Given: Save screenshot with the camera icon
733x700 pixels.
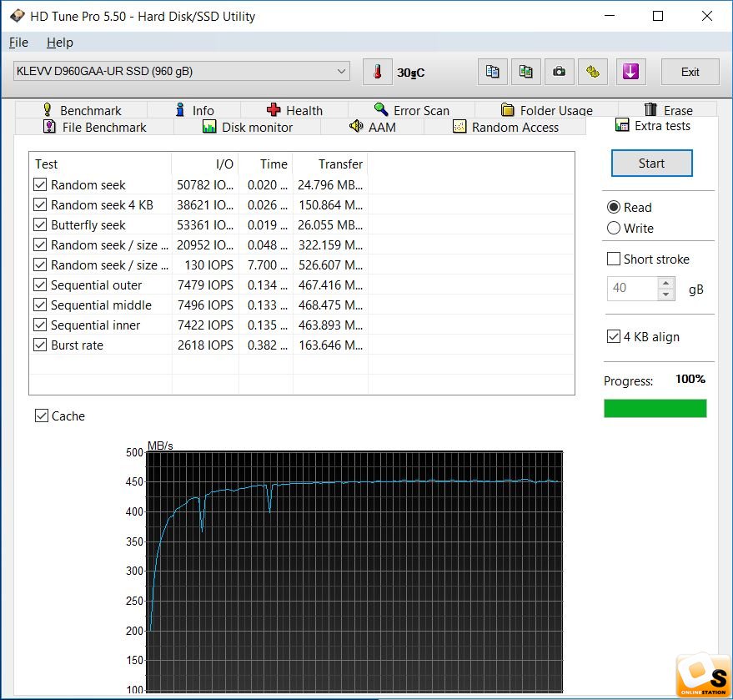Looking at the screenshot, I should tap(559, 72).
